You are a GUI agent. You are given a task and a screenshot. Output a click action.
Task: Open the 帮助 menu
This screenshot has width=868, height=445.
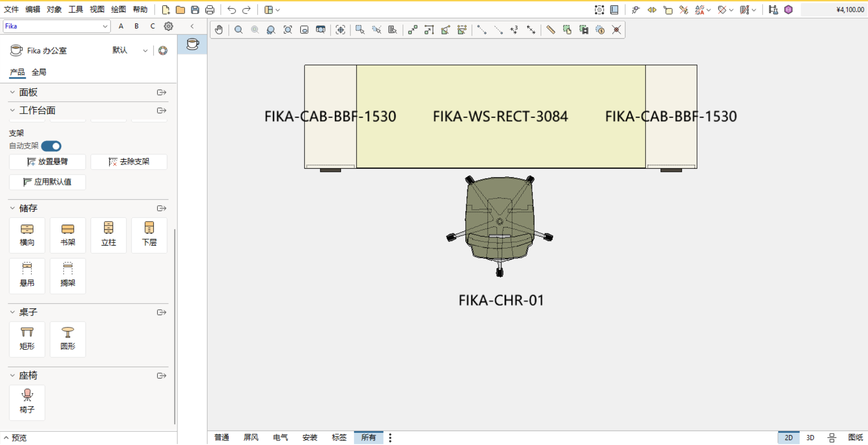coord(140,9)
